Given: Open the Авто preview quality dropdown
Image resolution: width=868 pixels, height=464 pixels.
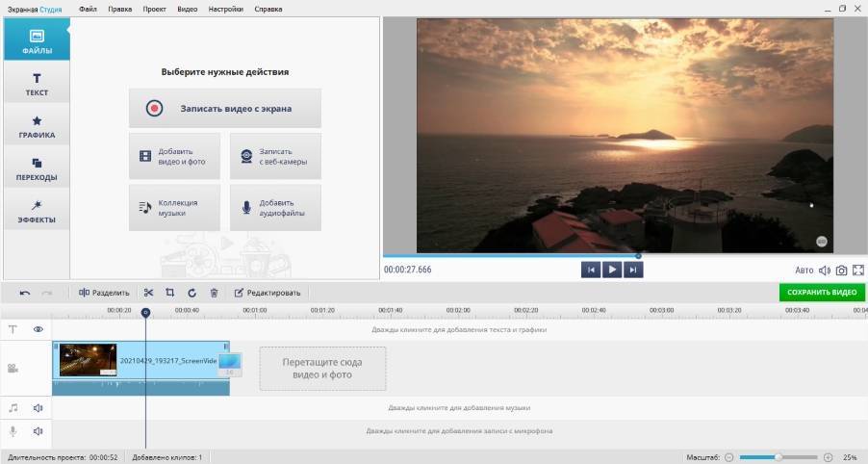Looking at the screenshot, I should [804, 271].
